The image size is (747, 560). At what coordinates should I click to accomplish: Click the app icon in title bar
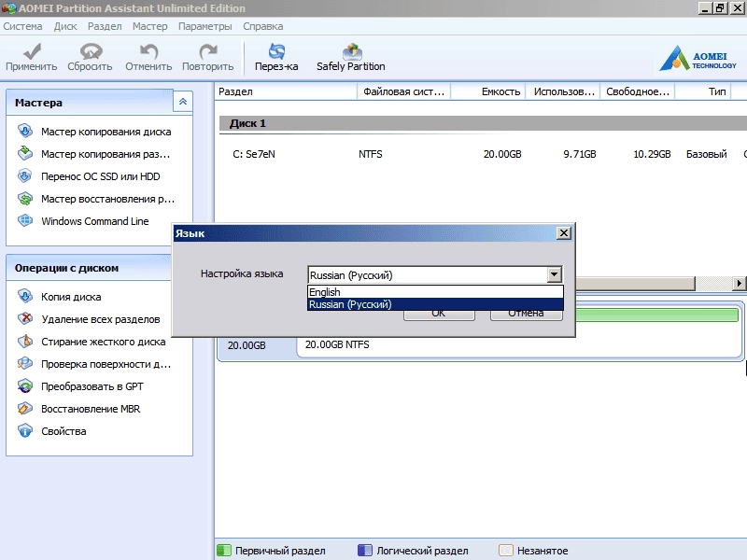[x=8, y=8]
